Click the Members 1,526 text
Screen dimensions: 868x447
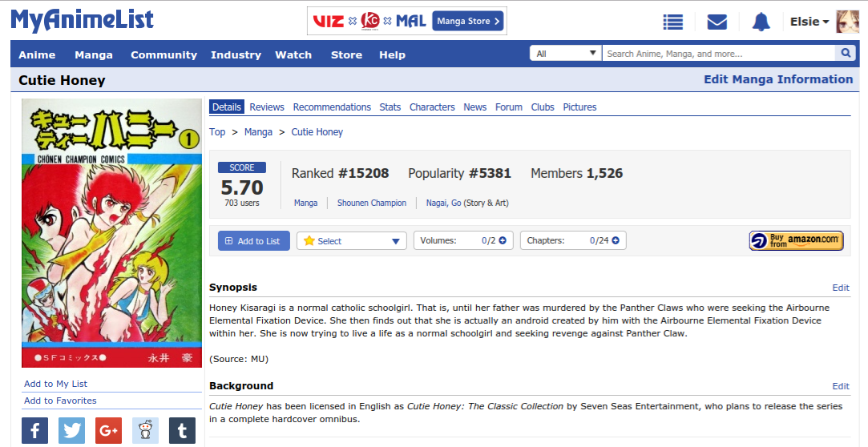click(577, 173)
